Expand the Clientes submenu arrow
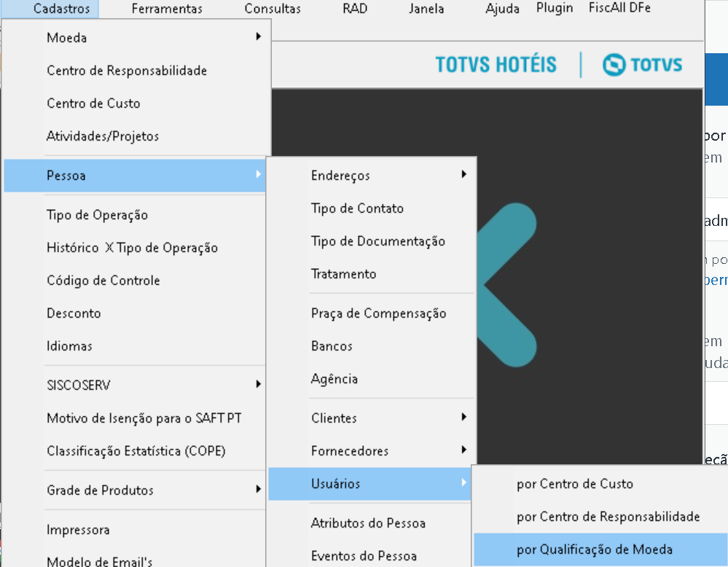Viewport: 728px width, 567px height. [x=463, y=417]
